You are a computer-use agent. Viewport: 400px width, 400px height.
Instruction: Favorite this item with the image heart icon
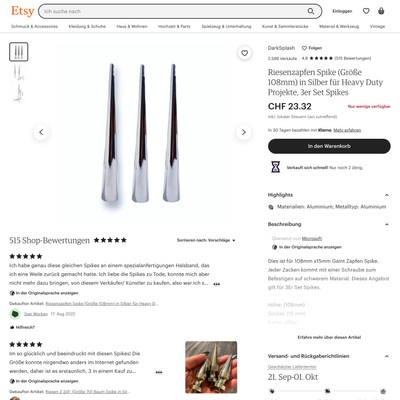pyautogui.click(x=245, y=53)
